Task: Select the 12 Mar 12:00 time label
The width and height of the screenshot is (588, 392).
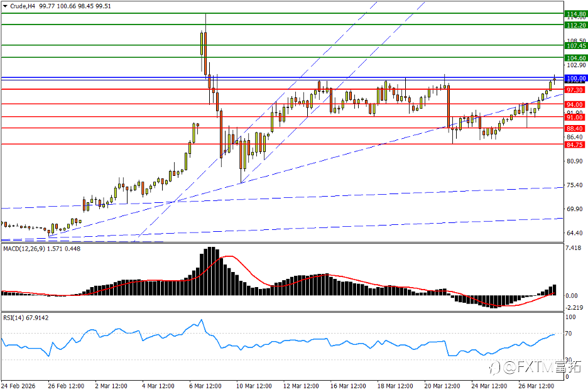Action: (x=301, y=386)
